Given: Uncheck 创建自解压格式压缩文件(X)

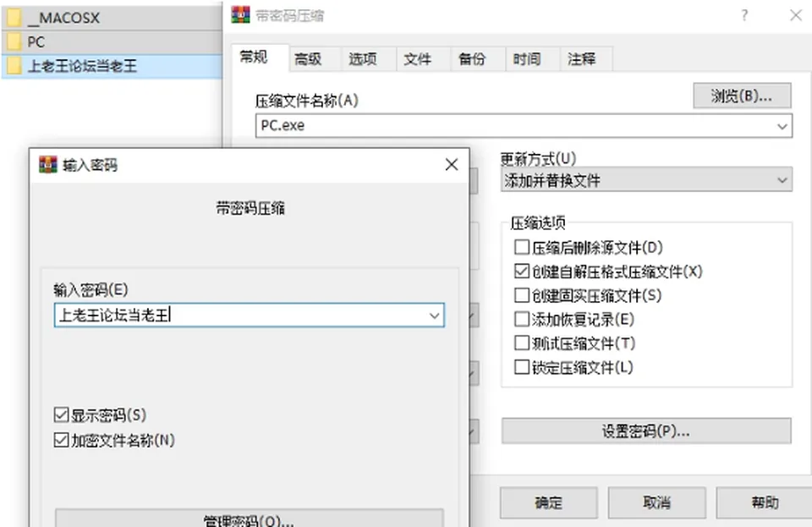Looking at the screenshot, I should point(522,272).
